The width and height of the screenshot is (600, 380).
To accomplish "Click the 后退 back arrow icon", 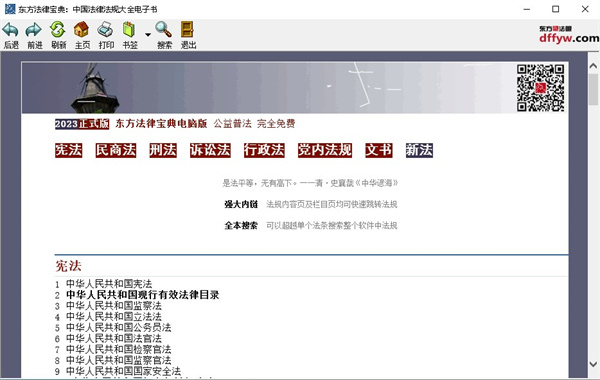I will click(x=11, y=30).
